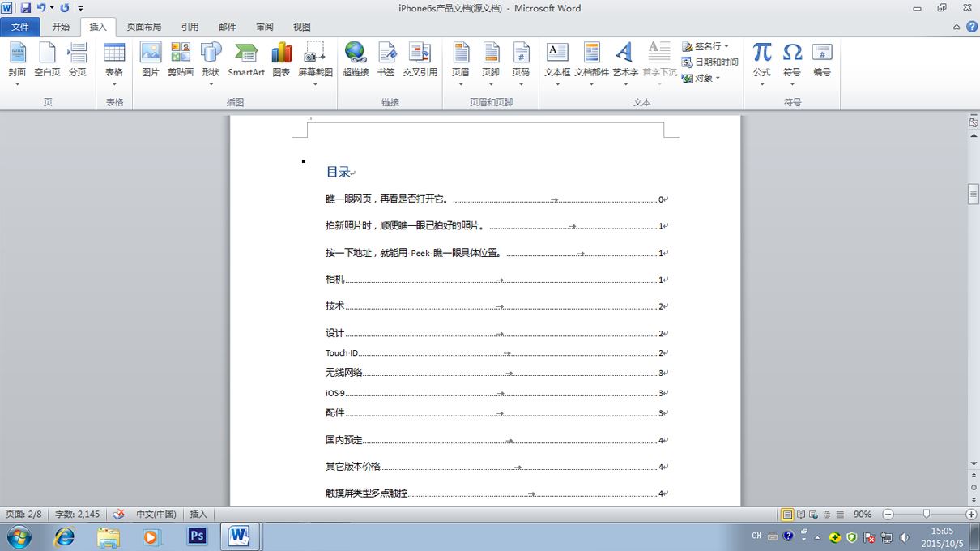Image resolution: width=980 pixels, height=551 pixels.
Task: Open the footer (页脚) options
Action: pyautogui.click(x=491, y=63)
